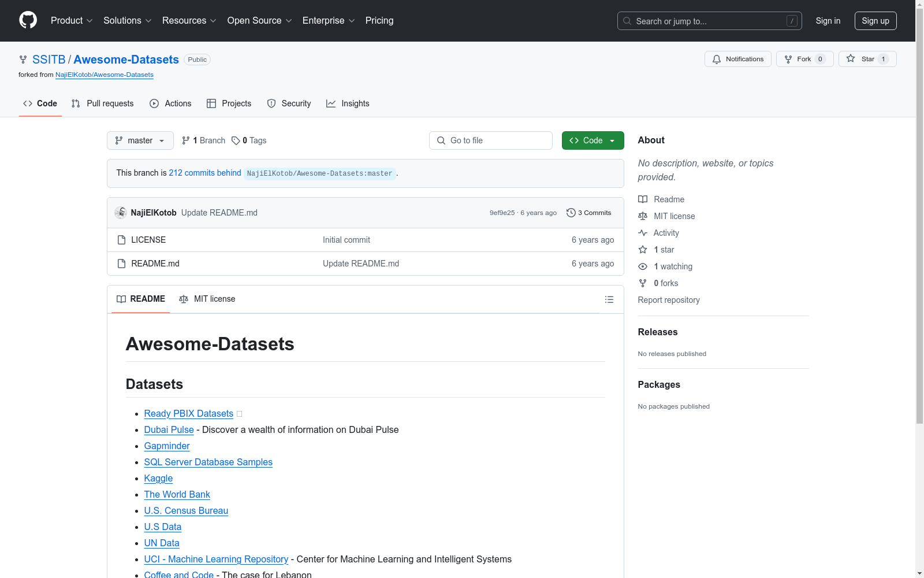
Task: Switch to the Code tab
Action: [40, 103]
